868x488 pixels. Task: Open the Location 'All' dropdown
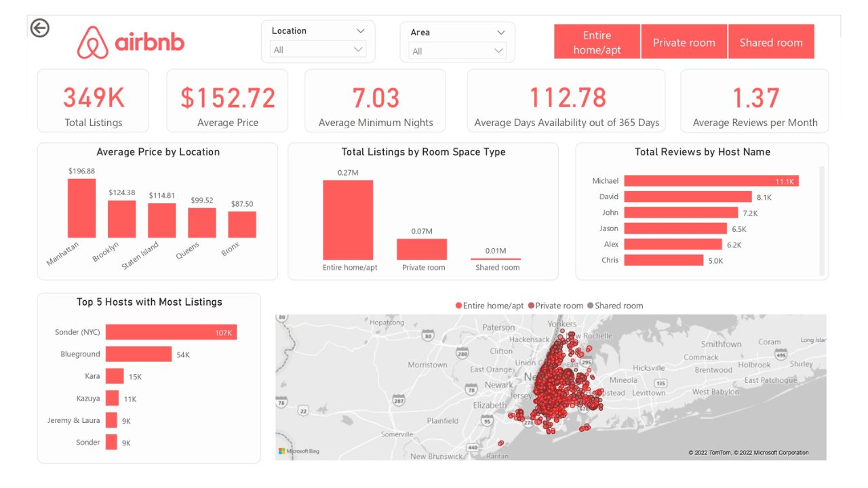pos(318,49)
